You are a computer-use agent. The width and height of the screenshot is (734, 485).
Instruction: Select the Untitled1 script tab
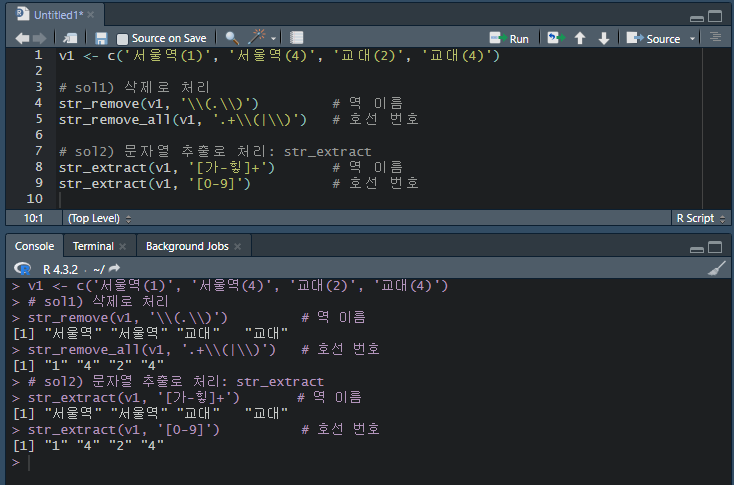click(58, 15)
